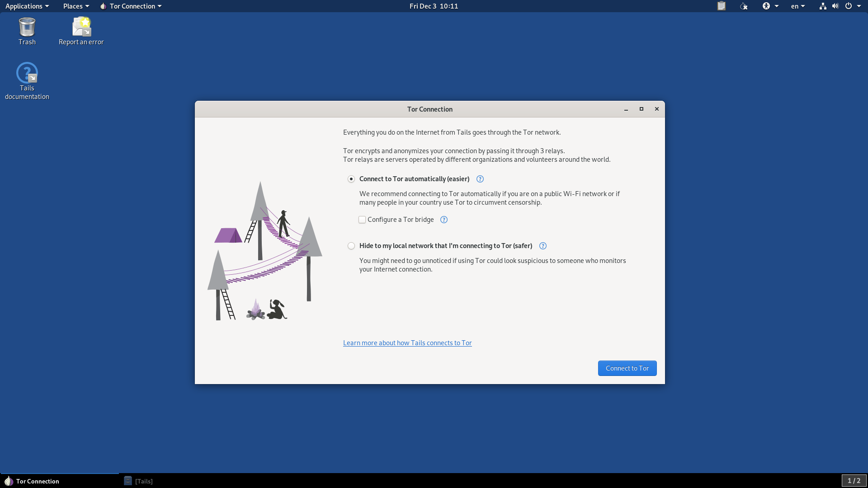Select Connect to Tor automatically radio button
The image size is (868, 488).
pyautogui.click(x=351, y=179)
